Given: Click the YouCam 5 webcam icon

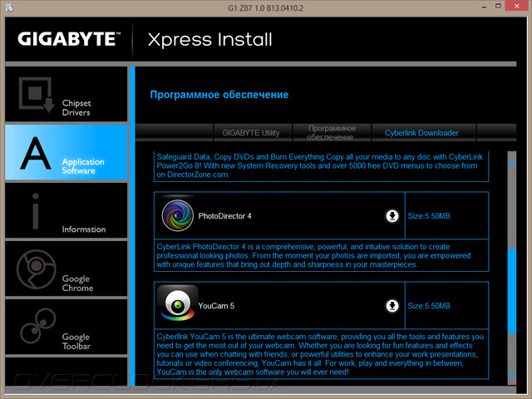Looking at the screenshot, I should tap(177, 303).
